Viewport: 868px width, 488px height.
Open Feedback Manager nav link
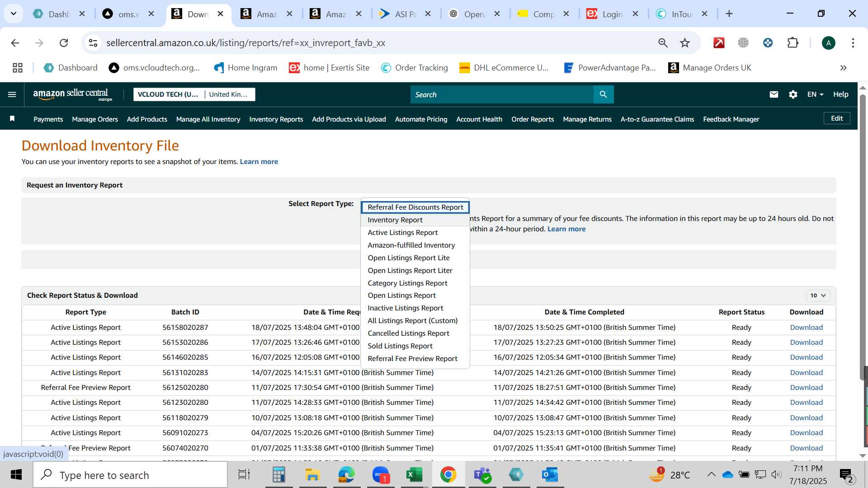pyautogui.click(x=731, y=119)
